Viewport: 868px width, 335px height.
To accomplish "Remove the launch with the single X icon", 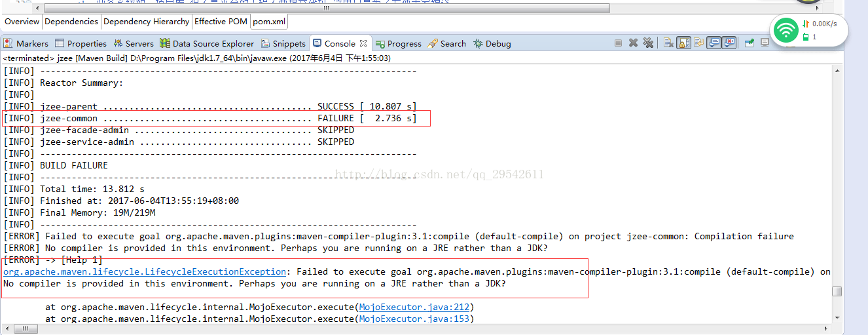I will pos(633,43).
